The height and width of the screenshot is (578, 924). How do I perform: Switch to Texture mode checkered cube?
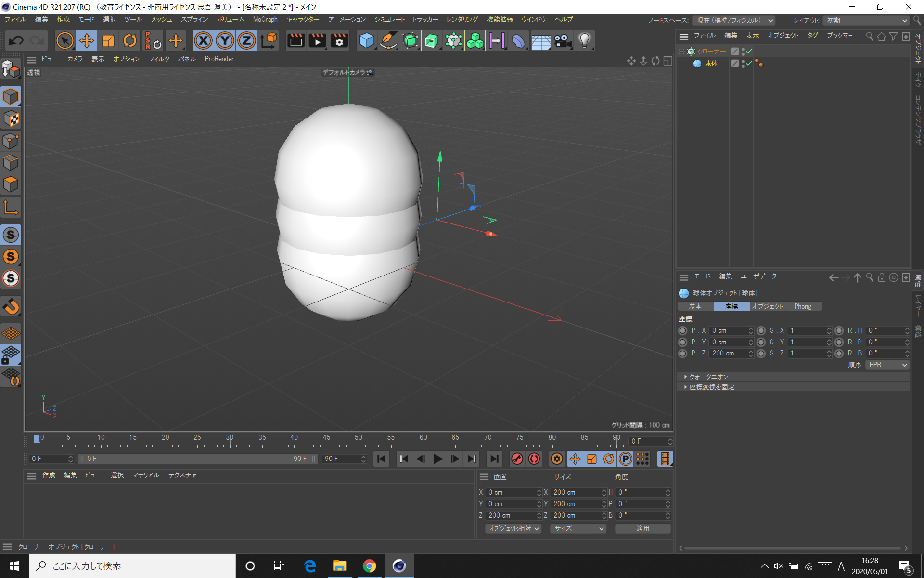(11, 119)
